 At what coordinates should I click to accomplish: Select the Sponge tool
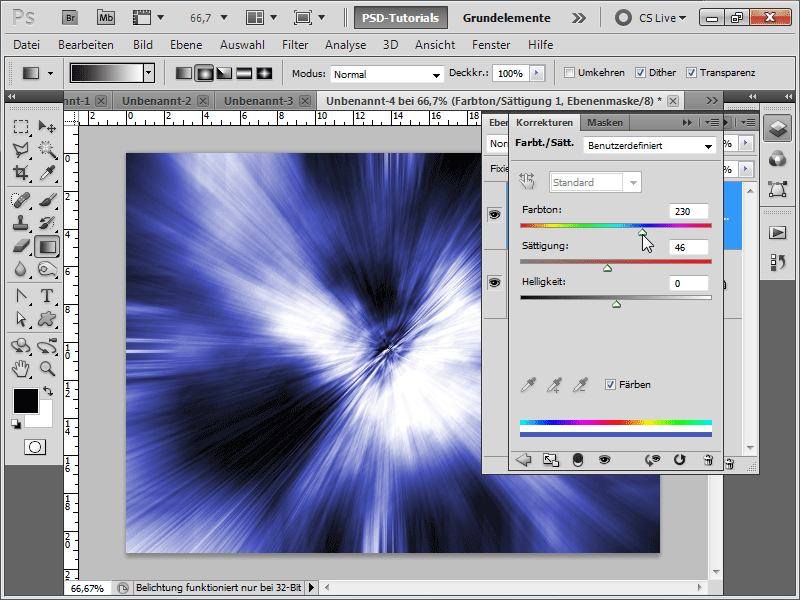(47, 269)
